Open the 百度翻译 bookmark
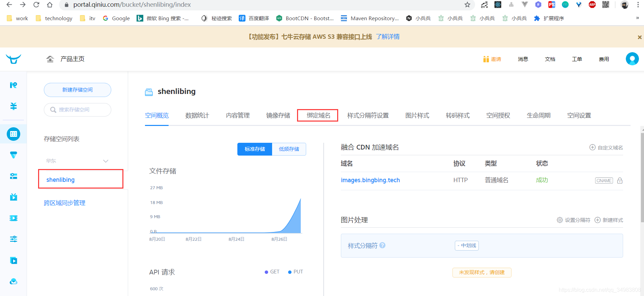 (254, 18)
